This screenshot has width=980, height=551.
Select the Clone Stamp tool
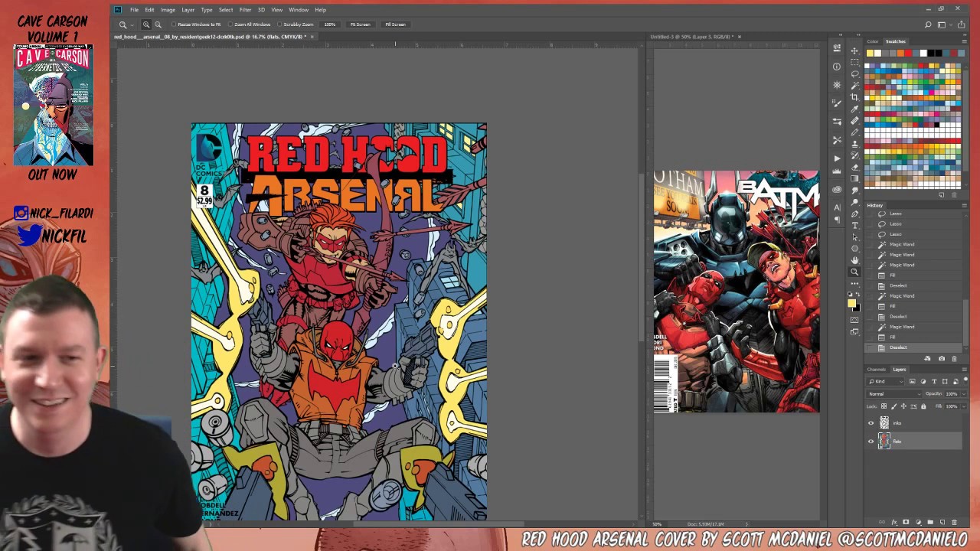point(854,142)
